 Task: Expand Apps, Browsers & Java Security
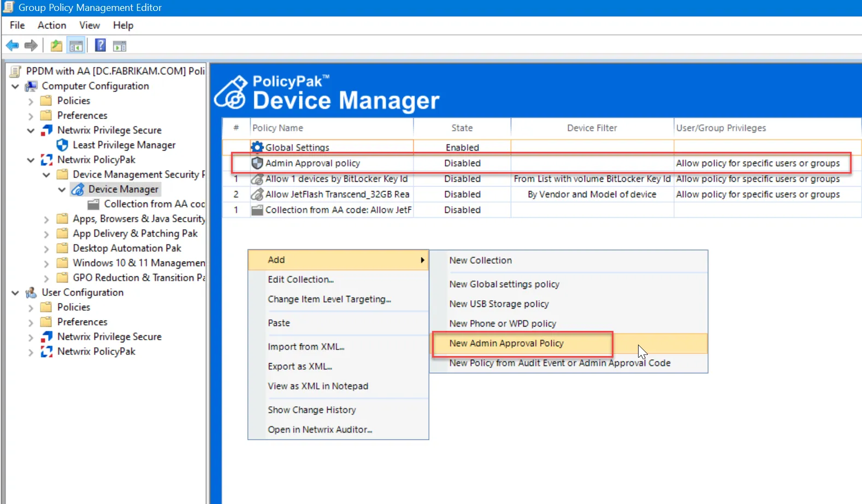pyautogui.click(x=46, y=219)
